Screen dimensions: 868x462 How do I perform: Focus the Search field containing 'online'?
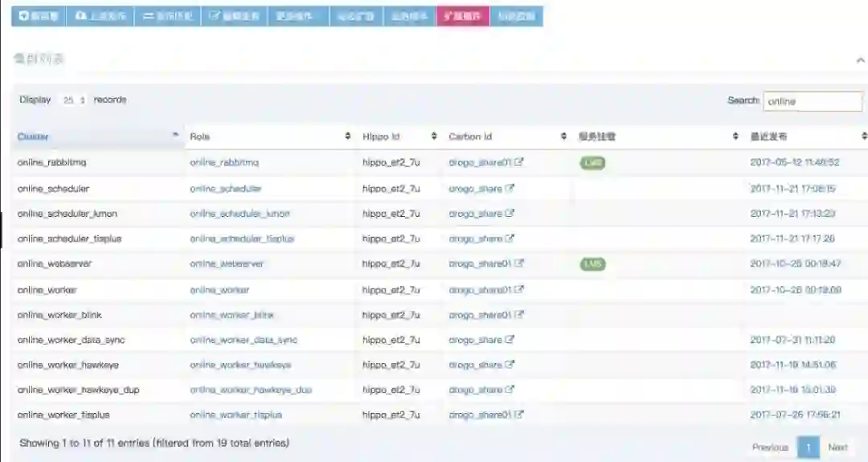tap(813, 101)
